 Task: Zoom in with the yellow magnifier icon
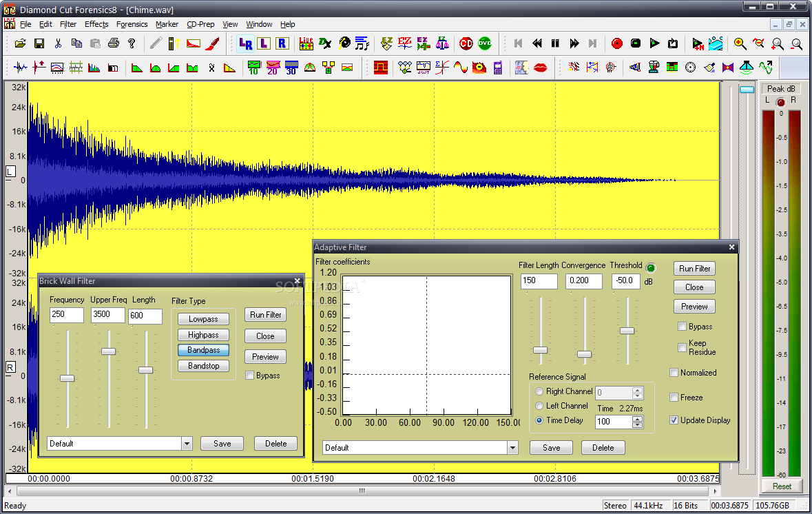740,43
